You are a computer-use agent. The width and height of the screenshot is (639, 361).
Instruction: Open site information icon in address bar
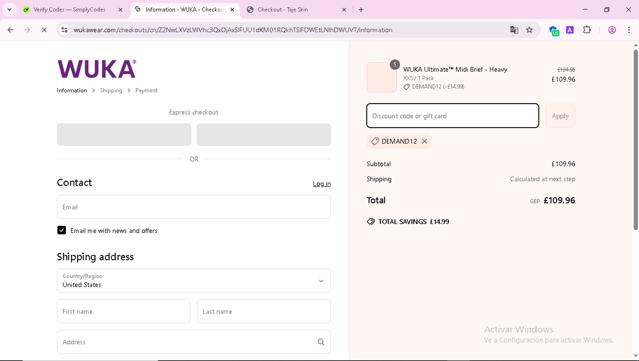(64, 30)
